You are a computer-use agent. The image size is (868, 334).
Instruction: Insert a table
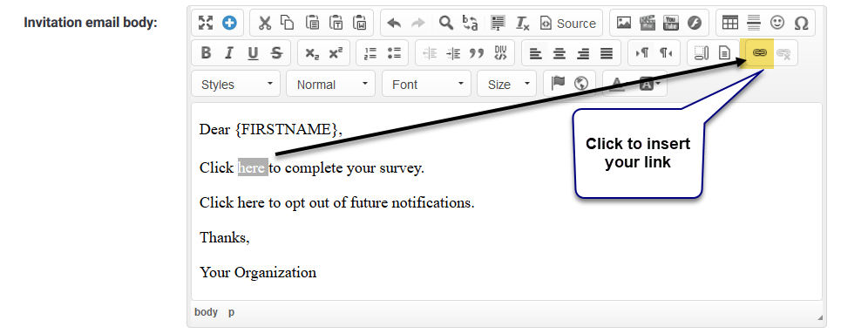(730, 23)
